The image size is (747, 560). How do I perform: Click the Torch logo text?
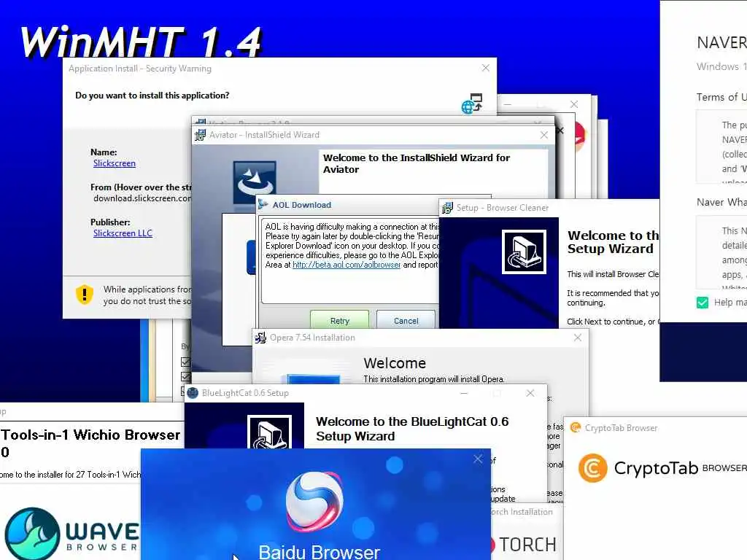point(527,544)
